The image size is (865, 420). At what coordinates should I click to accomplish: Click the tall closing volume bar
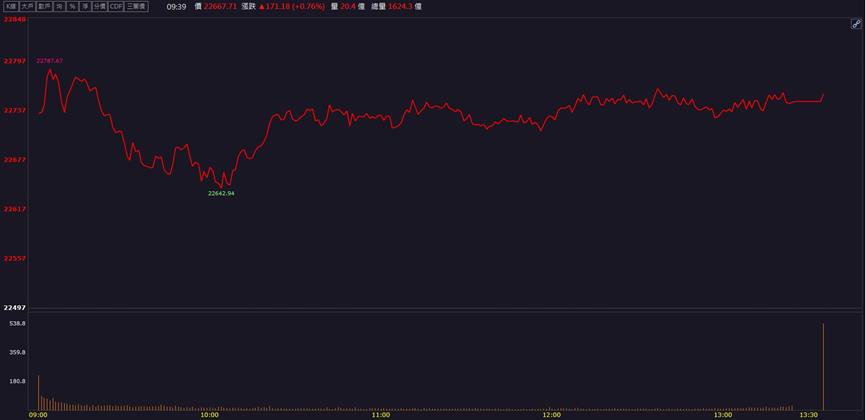coord(823,367)
